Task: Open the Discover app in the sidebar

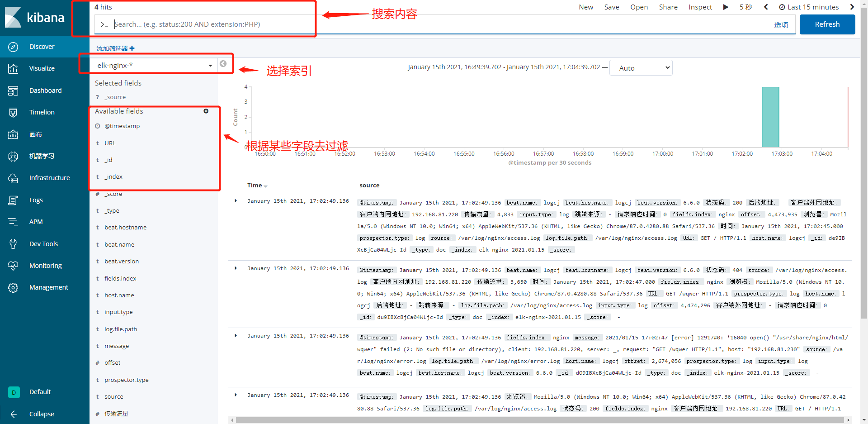Action: (x=42, y=46)
